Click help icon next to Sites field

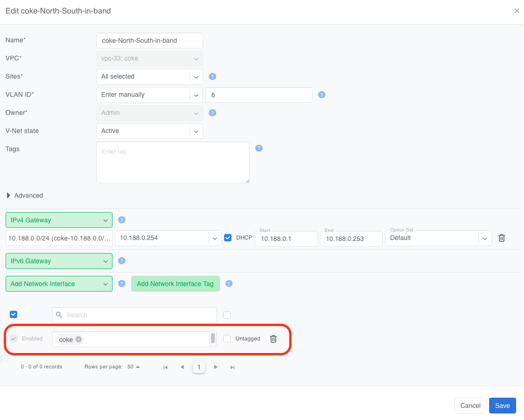212,77
